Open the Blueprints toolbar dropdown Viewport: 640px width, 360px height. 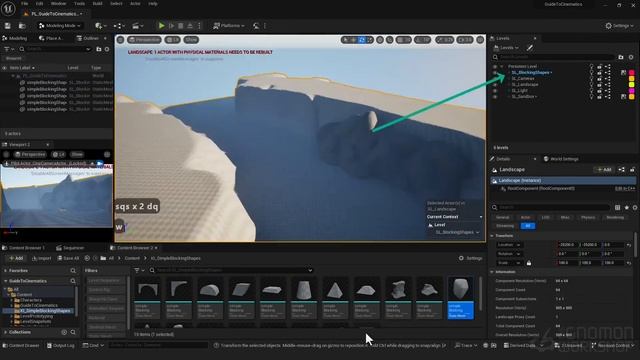(x=119, y=26)
